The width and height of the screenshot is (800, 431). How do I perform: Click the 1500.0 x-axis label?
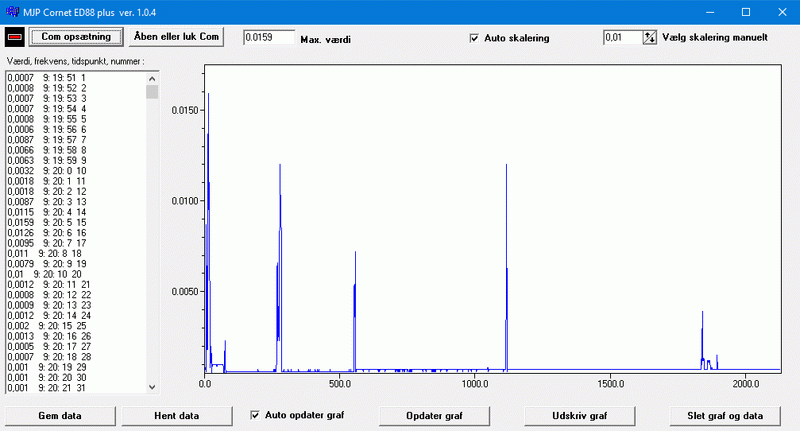coord(611,384)
